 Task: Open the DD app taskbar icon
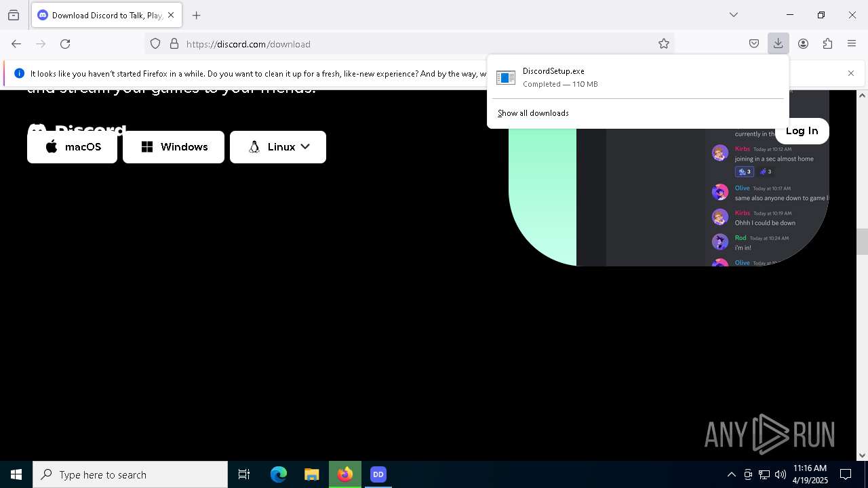tap(378, 474)
